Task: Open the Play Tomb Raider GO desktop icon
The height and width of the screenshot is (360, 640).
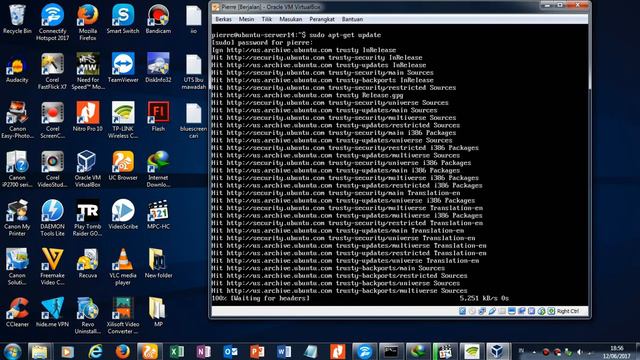Action: (88, 218)
